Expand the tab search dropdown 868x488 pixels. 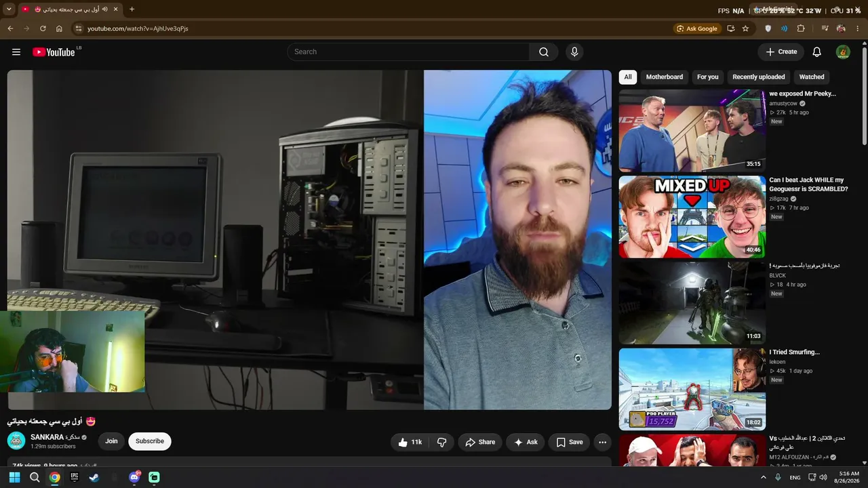pyautogui.click(x=9, y=9)
